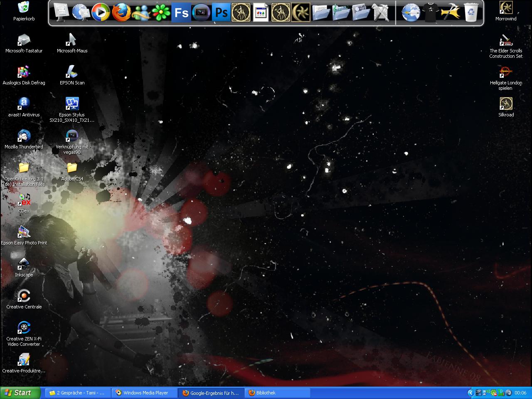
Task: Open Photoshop from the top dock
Action: pos(221,12)
